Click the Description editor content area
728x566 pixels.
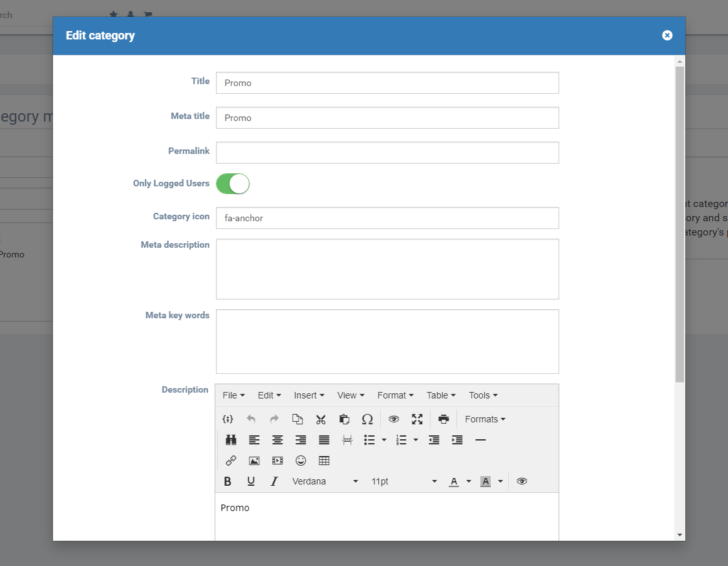(x=387, y=517)
